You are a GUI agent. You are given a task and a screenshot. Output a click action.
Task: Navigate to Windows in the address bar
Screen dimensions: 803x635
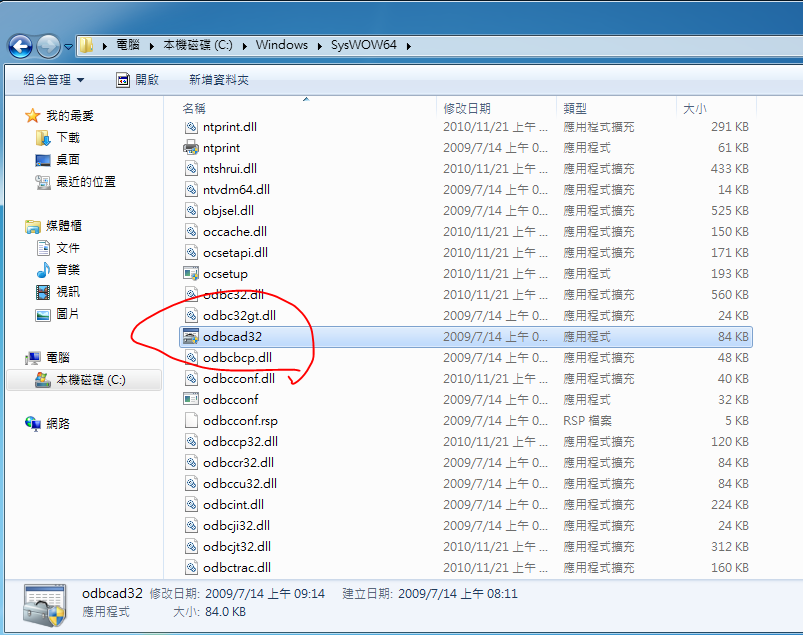click(282, 45)
